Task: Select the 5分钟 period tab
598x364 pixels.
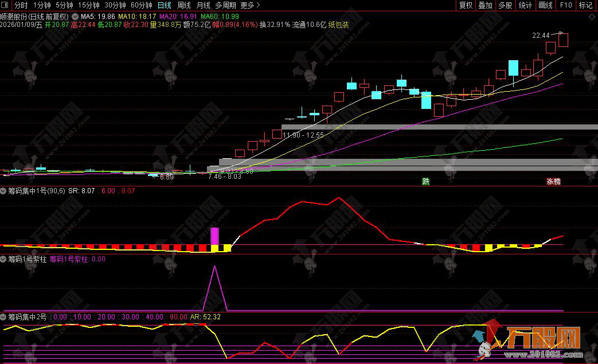Action: point(64,5)
